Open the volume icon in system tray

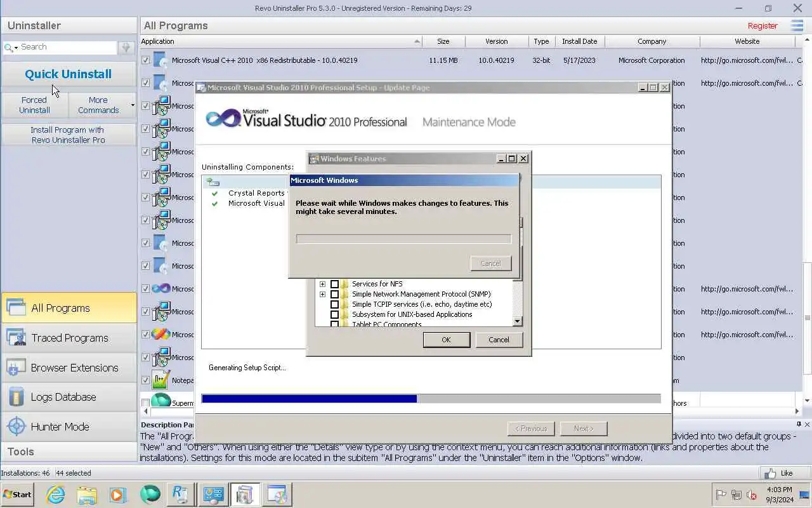[752, 495]
